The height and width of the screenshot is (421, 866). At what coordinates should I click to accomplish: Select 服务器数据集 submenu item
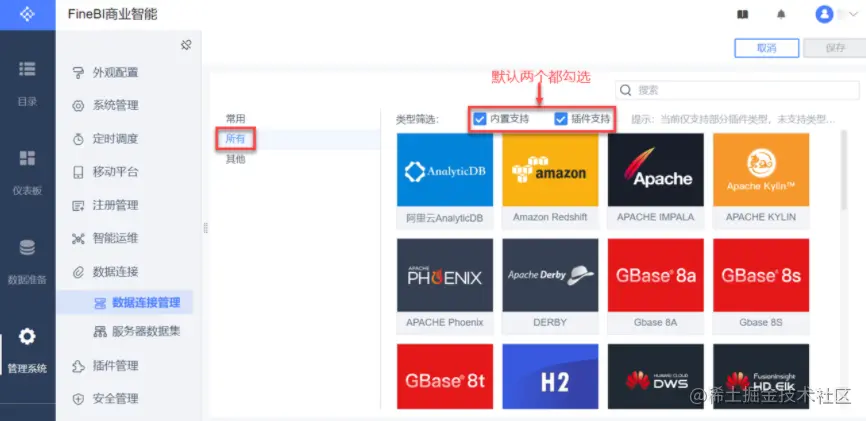[x=136, y=331]
